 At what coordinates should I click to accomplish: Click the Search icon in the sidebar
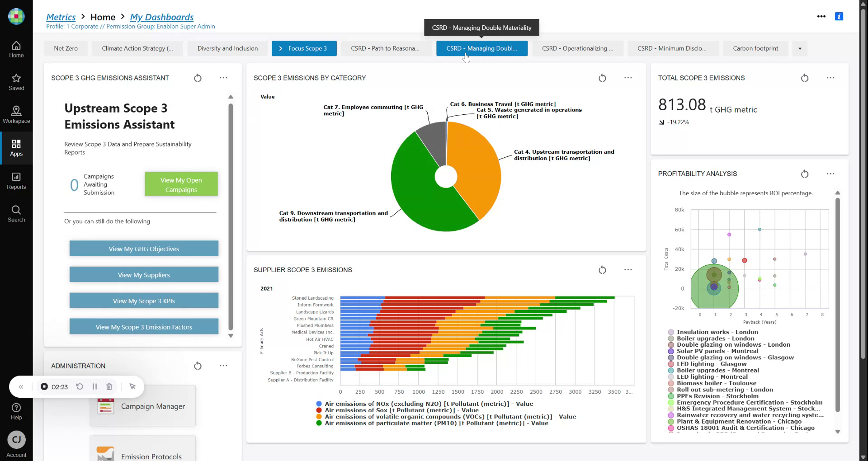click(16, 214)
